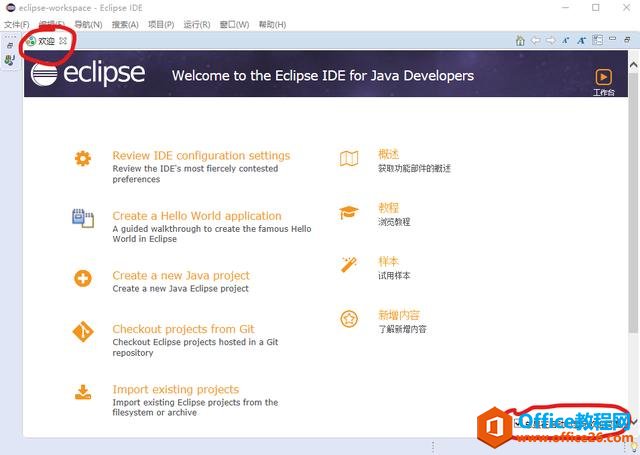Open the 样本 samples link
The image size is (640, 455).
(388, 261)
